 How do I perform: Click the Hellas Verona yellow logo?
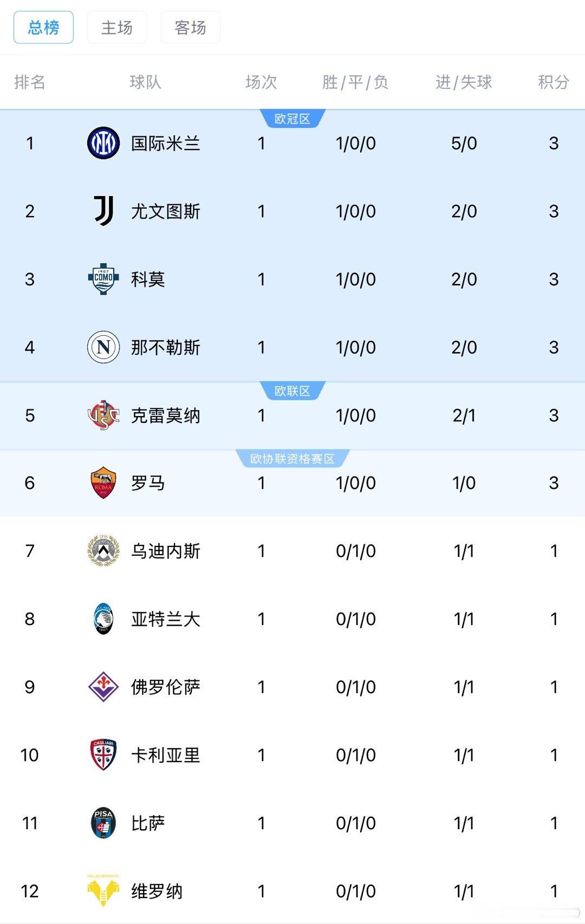click(x=103, y=890)
